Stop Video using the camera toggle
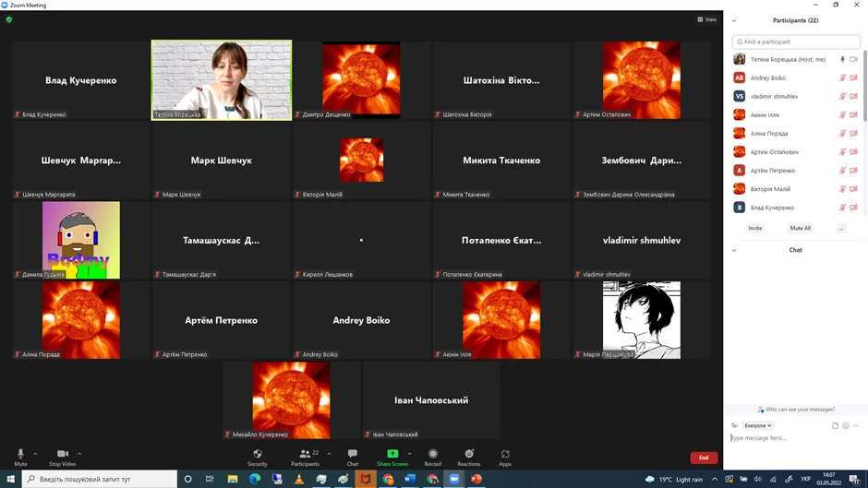Image resolution: width=868 pixels, height=488 pixels. (63, 454)
